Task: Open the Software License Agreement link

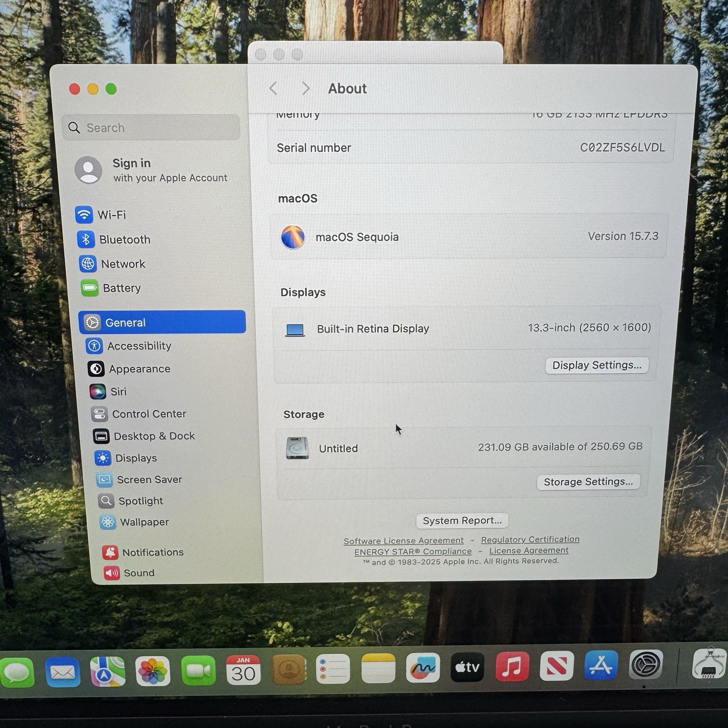Action: coord(404,541)
